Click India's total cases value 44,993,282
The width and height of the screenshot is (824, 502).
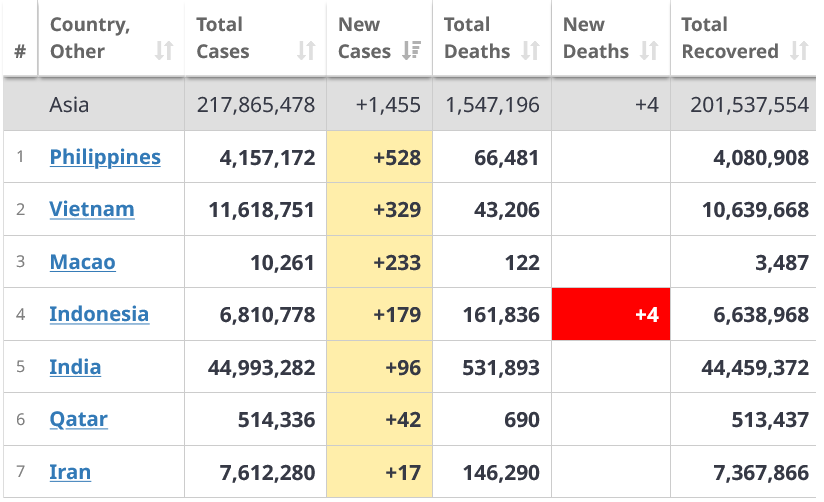coord(261,367)
